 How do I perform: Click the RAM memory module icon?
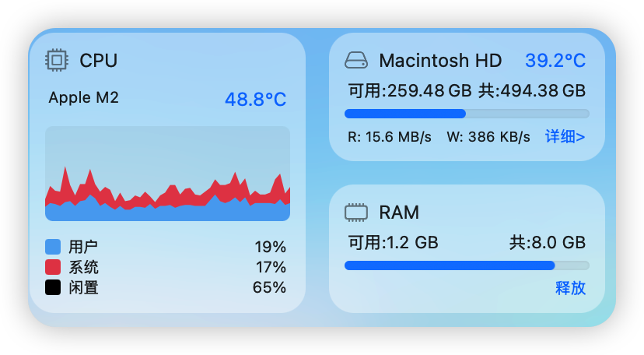[356, 213]
